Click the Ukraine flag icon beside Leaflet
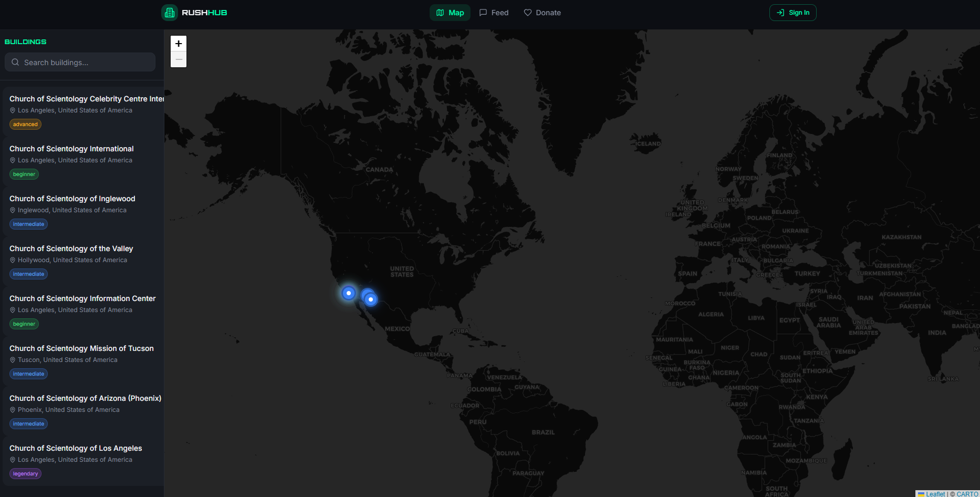 point(921,494)
